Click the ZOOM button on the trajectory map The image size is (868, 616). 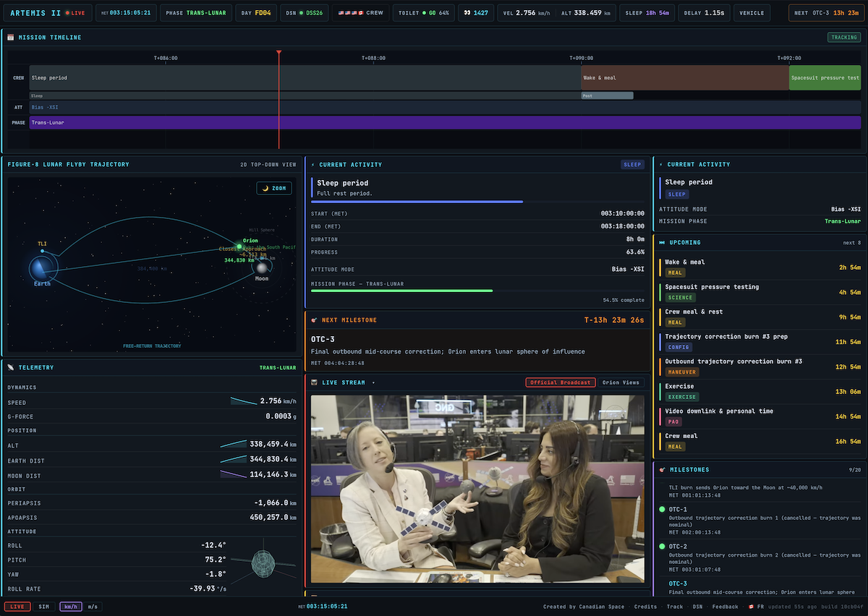tap(273, 187)
